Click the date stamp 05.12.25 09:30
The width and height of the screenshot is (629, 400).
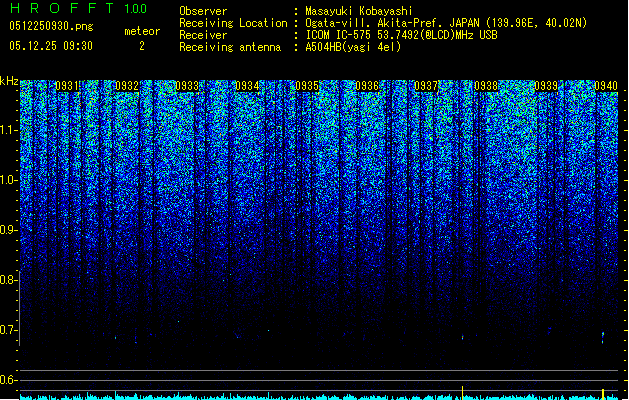click(x=51, y=46)
